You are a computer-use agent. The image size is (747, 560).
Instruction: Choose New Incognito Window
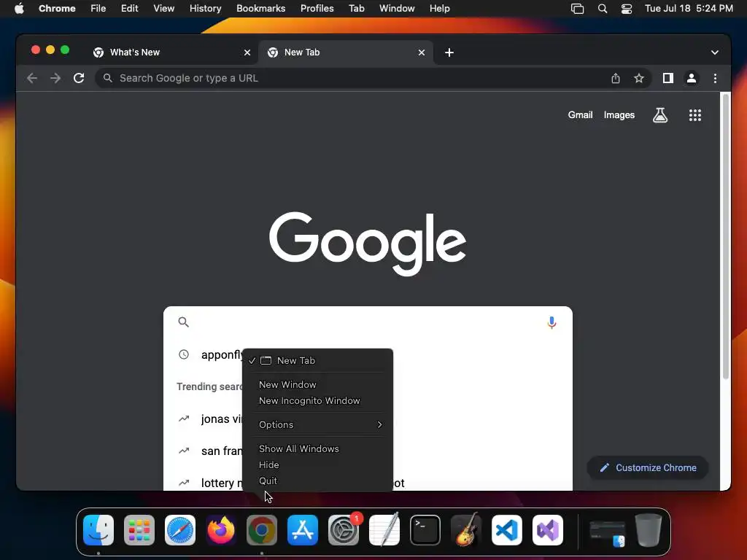point(318,400)
